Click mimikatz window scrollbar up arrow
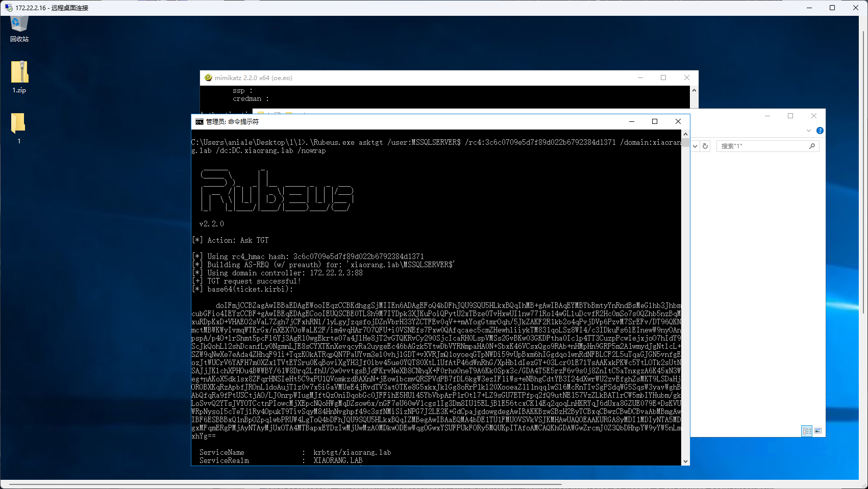The height and width of the screenshot is (489, 868). click(693, 90)
